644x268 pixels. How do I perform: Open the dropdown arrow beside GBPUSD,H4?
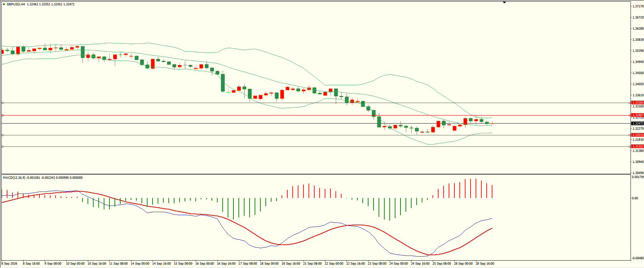4,4
